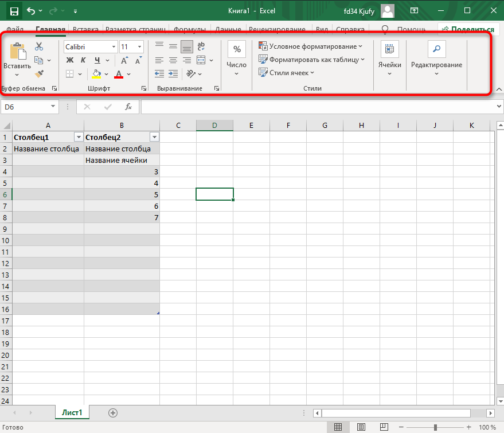Viewport: 504px width, 433px height.
Task: Click Save icon in title bar
Action: click(14, 11)
